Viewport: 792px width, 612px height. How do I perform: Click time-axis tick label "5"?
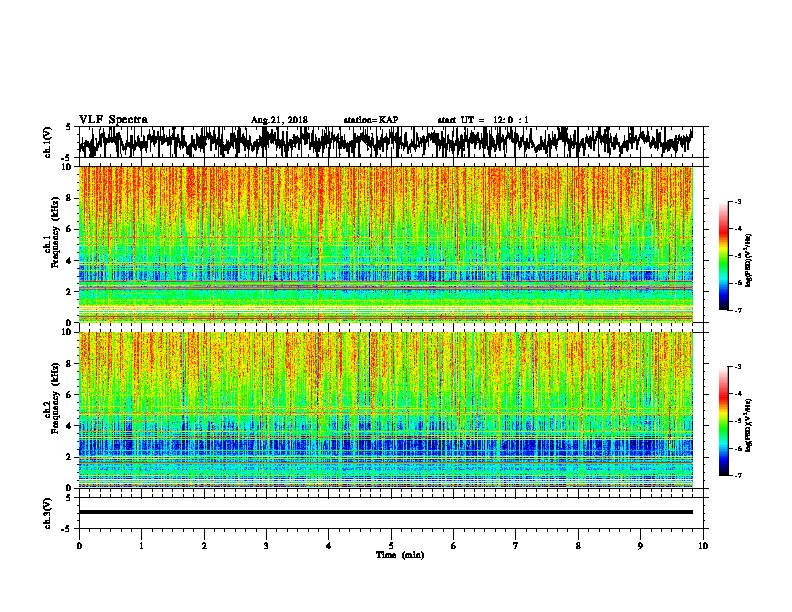(391, 546)
